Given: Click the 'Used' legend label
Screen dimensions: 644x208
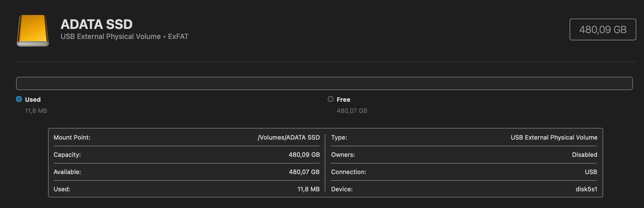Looking at the screenshot, I should point(33,100).
